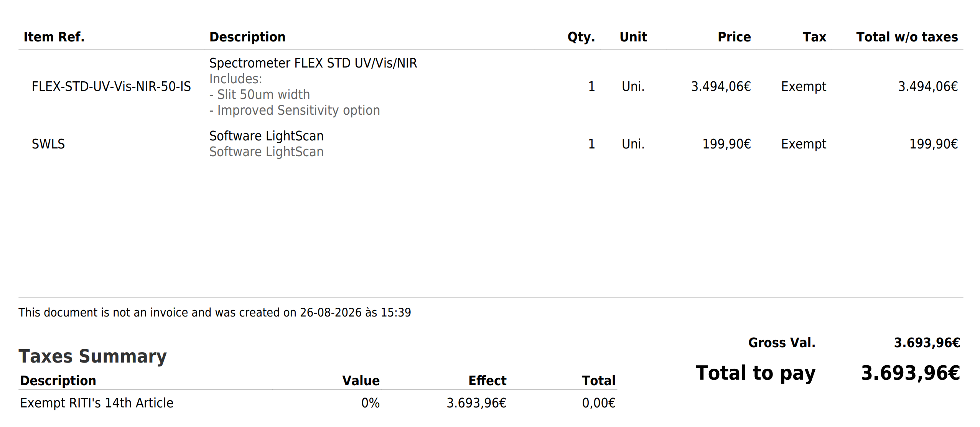
Task: Click the Exempt tax on SWLS row
Action: (804, 144)
